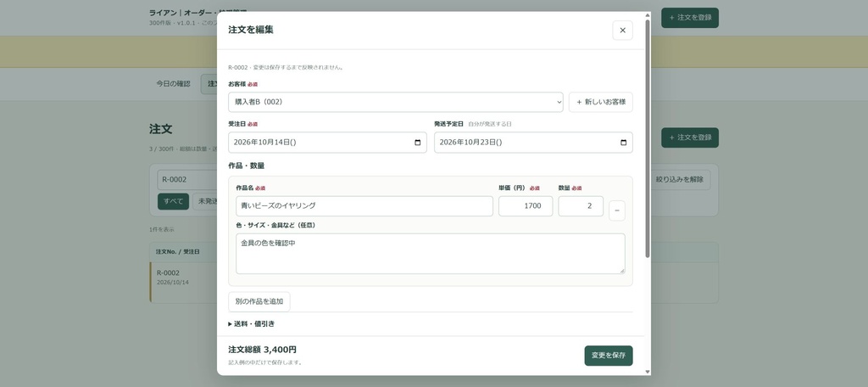The image size is (868, 387).
Task: Close the 注文を編集 dialog with X
Action: coord(622,31)
